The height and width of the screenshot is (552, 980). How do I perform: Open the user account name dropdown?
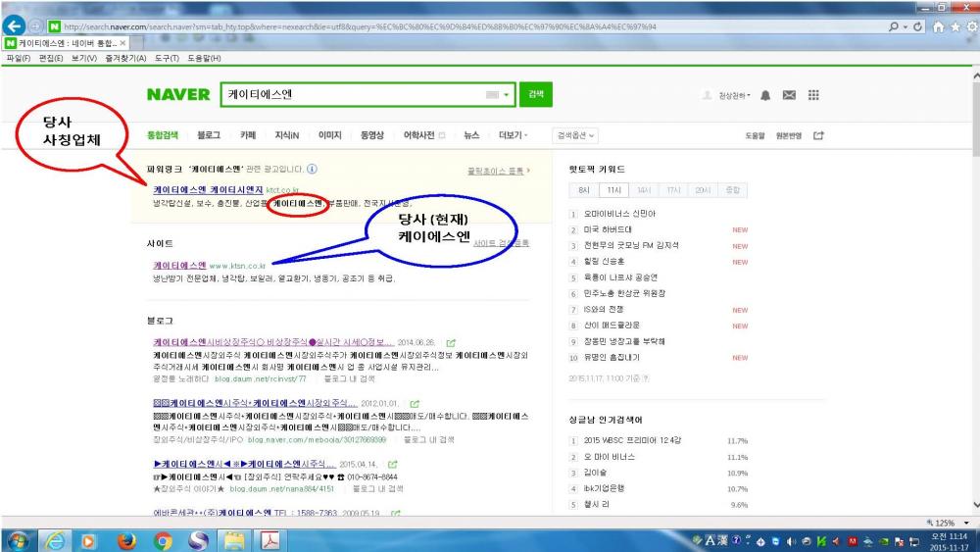click(x=734, y=96)
